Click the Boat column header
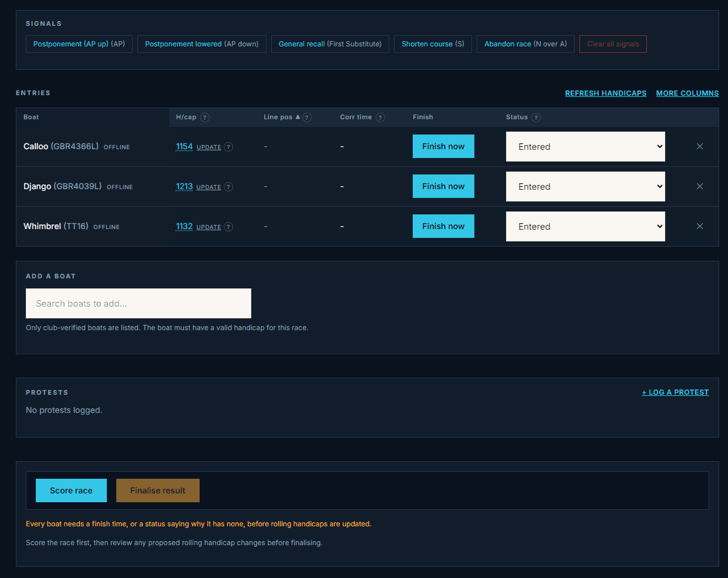 pyautogui.click(x=31, y=117)
